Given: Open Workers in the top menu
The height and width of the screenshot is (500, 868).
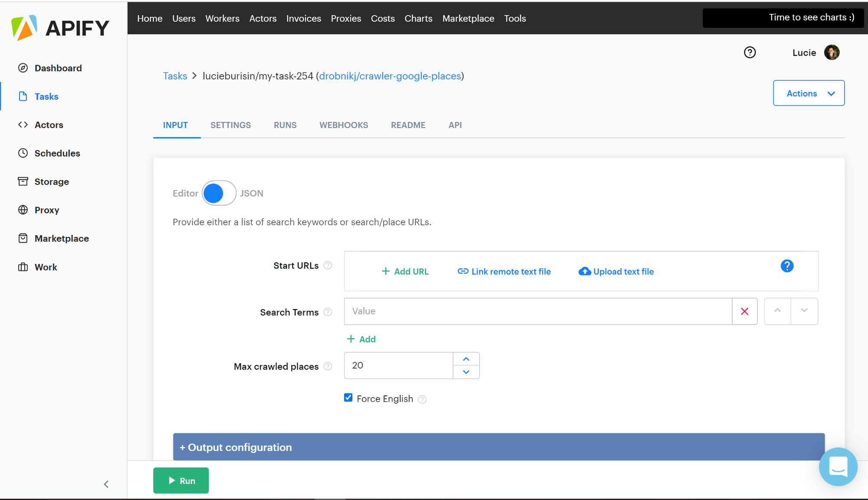Looking at the screenshot, I should [x=222, y=18].
